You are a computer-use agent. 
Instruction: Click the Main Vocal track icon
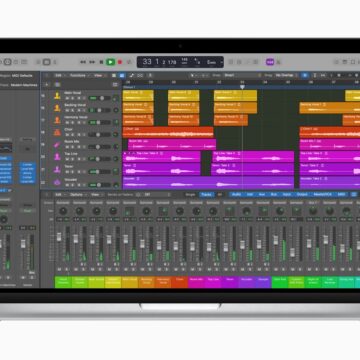point(57,96)
